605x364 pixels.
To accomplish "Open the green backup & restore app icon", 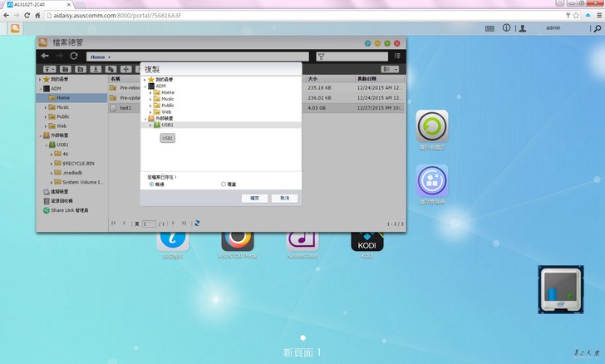I will 432,126.
